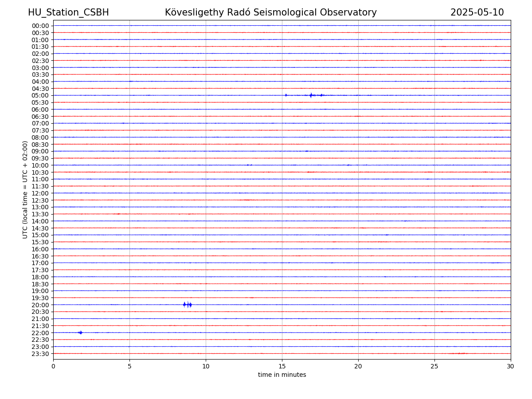532x399 pixels.
Task: Select the 07:30 time row label
Action: click(40, 130)
